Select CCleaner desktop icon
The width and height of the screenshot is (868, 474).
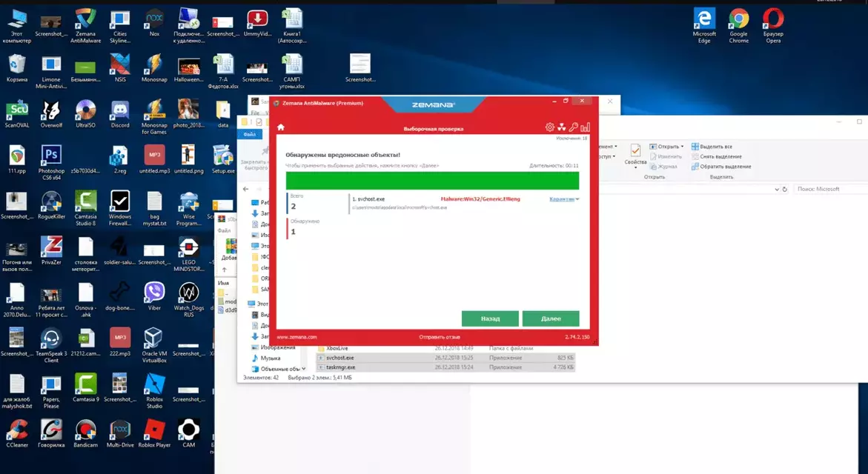(x=16, y=433)
